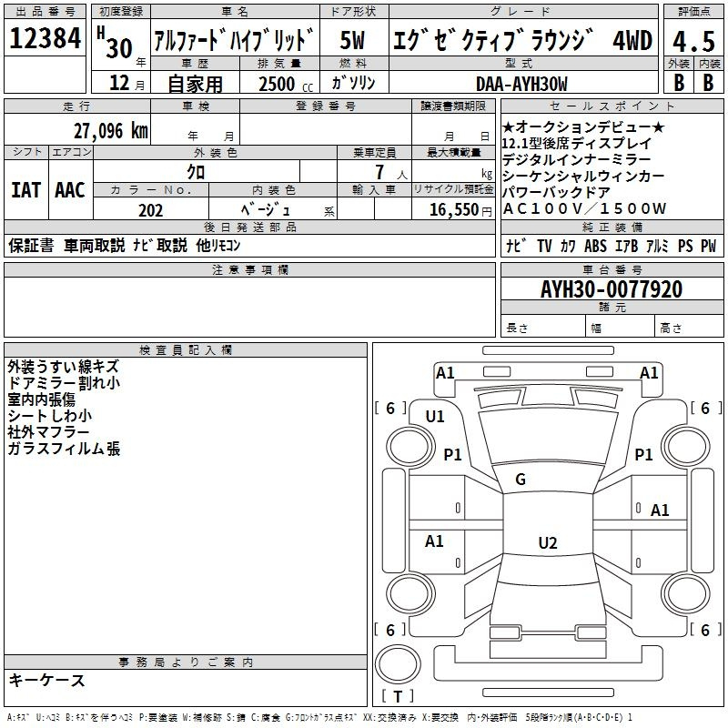Click seating capacity 7 人
This screenshot has height=728, width=728.
point(391,172)
